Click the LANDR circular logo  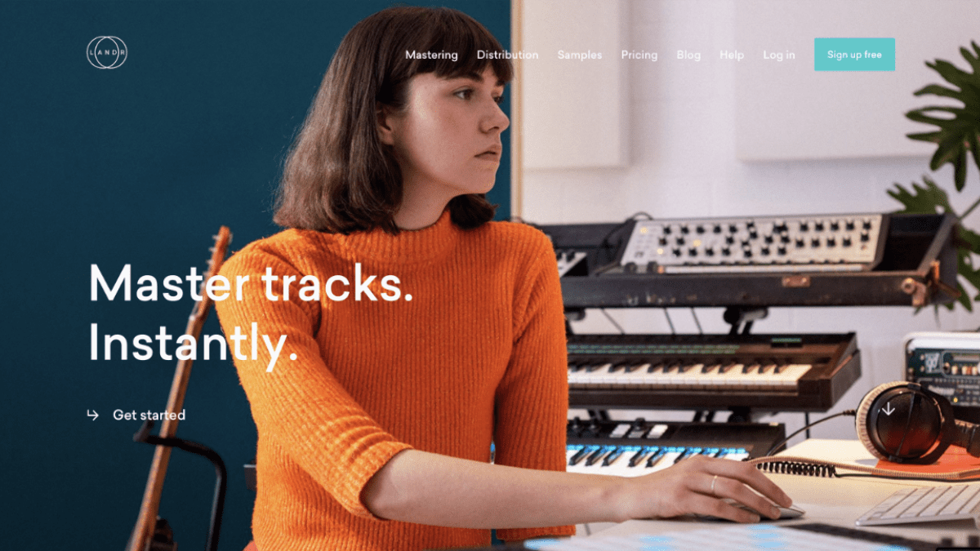[x=107, y=52]
